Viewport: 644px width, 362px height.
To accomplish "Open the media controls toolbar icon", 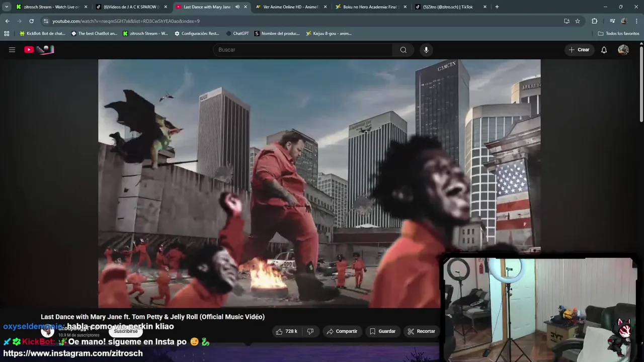I will click(x=612, y=21).
